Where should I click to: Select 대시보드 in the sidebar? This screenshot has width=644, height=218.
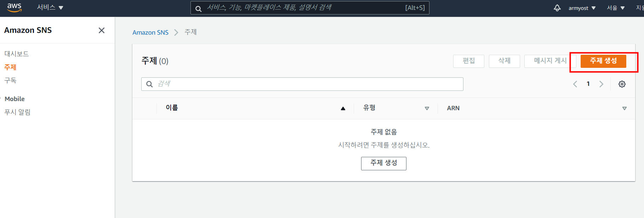click(17, 54)
